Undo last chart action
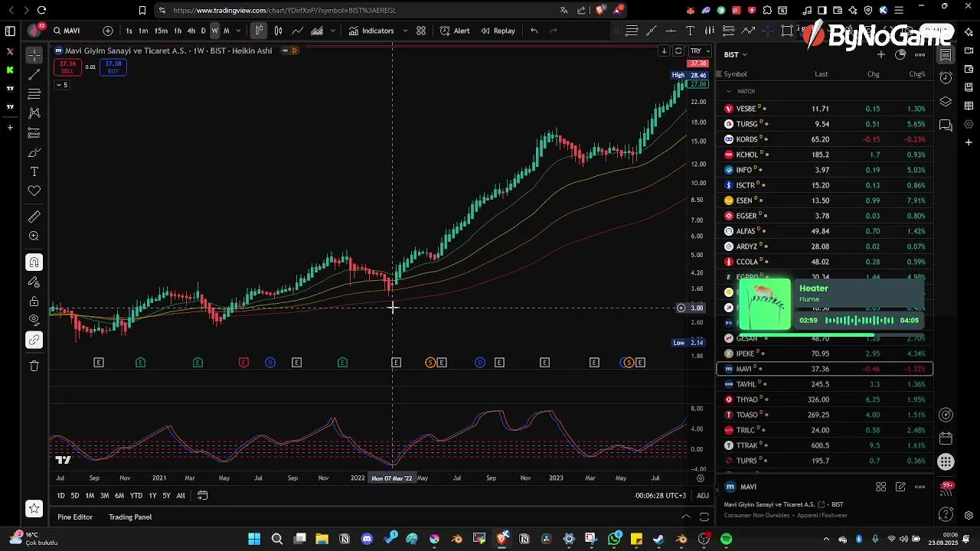This screenshot has height=551, width=980. coord(534,31)
